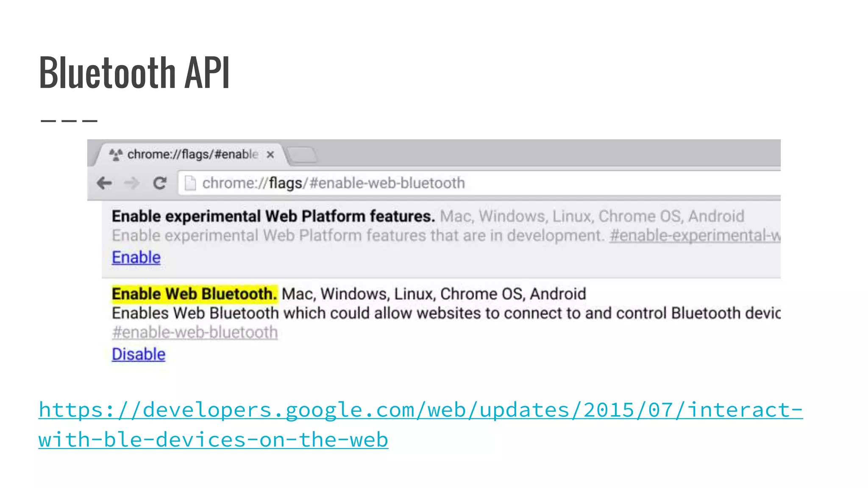Enable experimental Web Platform features link
The width and height of the screenshot is (868, 488).
click(136, 258)
